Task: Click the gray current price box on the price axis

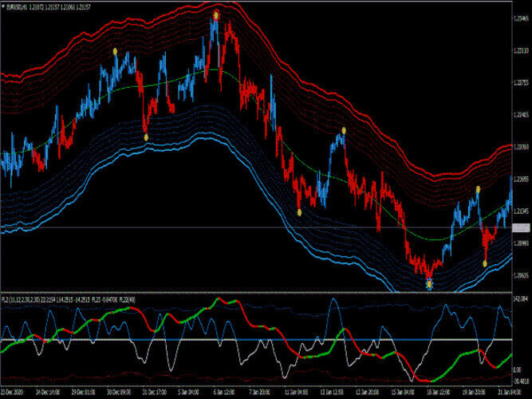Action: (521, 228)
